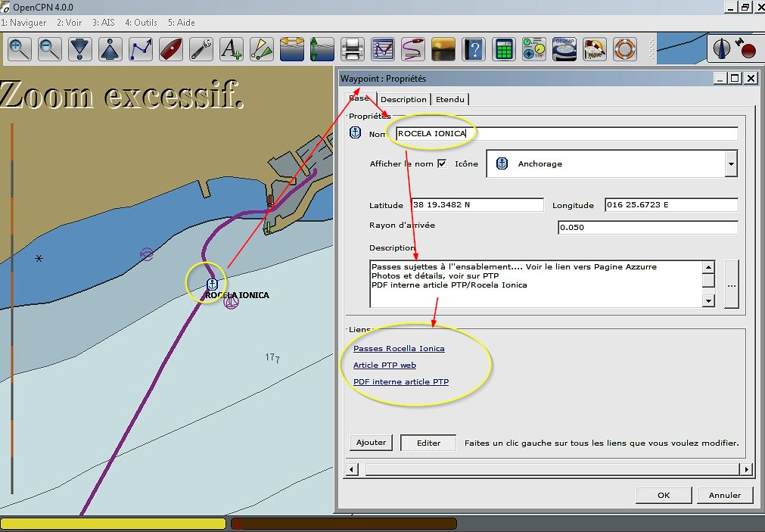The image size is (765, 532).
Task: Toggle tidal currents horizontal arrows icon
Action: click(292, 49)
